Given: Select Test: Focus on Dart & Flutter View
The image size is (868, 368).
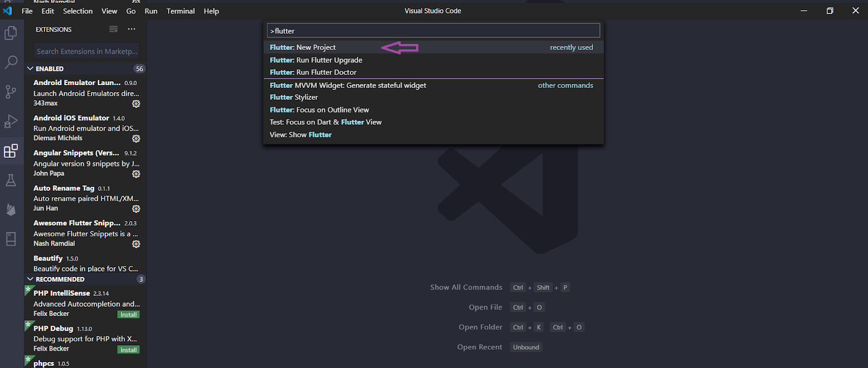Looking at the screenshot, I should 433,122.
